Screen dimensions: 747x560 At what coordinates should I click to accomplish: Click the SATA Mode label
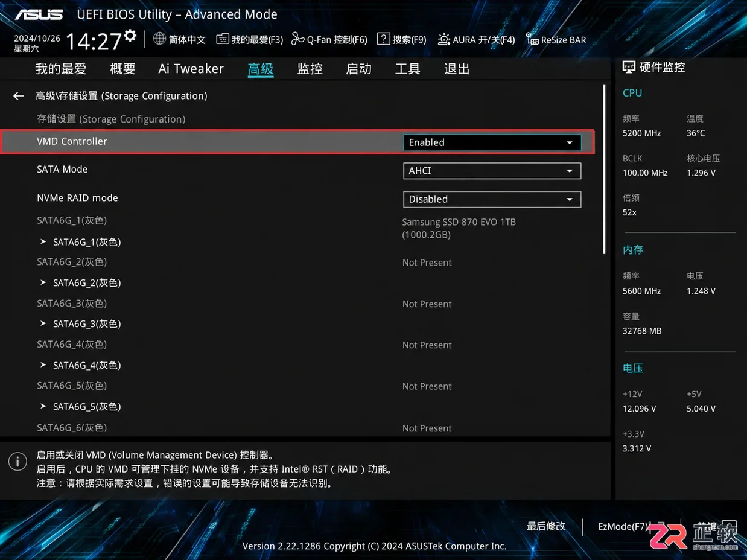click(x=62, y=170)
